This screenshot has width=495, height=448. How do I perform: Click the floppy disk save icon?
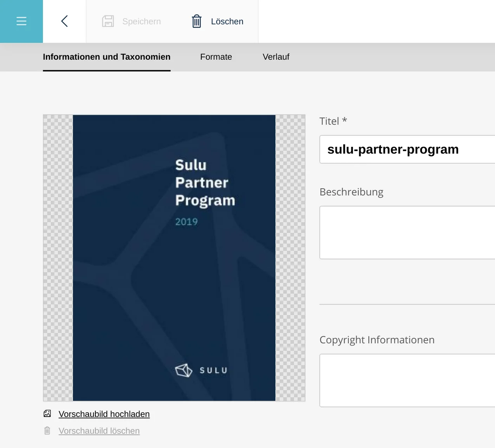108,21
